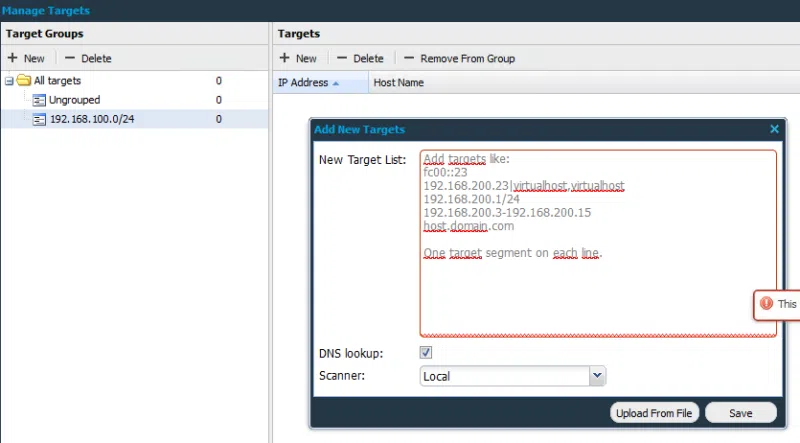Select the All targets folder icon

coord(23,80)
